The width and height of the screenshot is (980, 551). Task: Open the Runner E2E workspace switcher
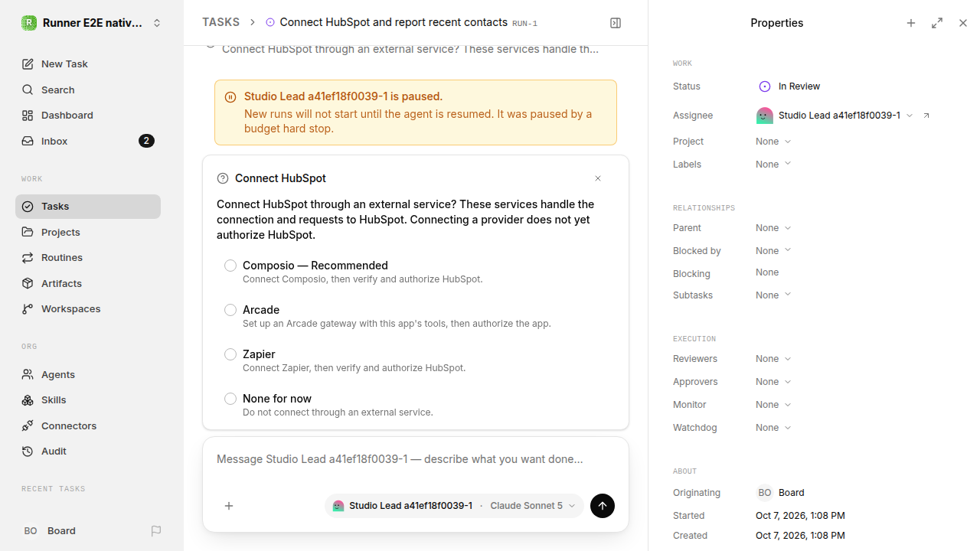point(92,23)
